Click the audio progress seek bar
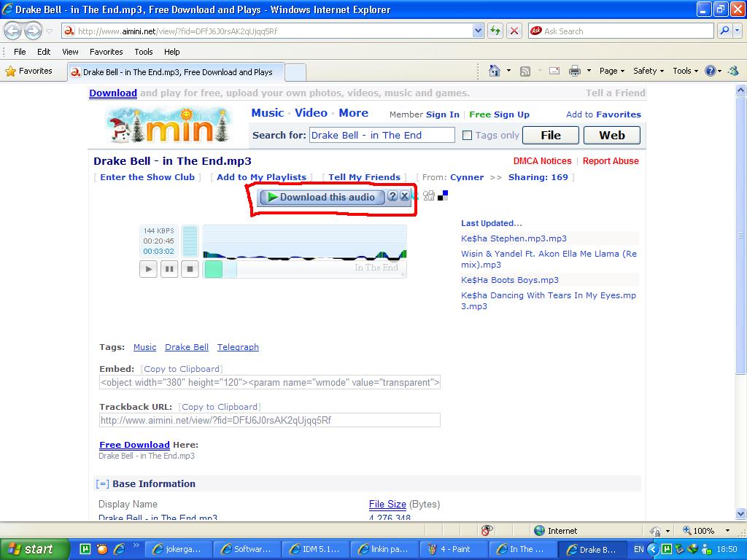Screen dimensions: 747x560 point(304,269)
